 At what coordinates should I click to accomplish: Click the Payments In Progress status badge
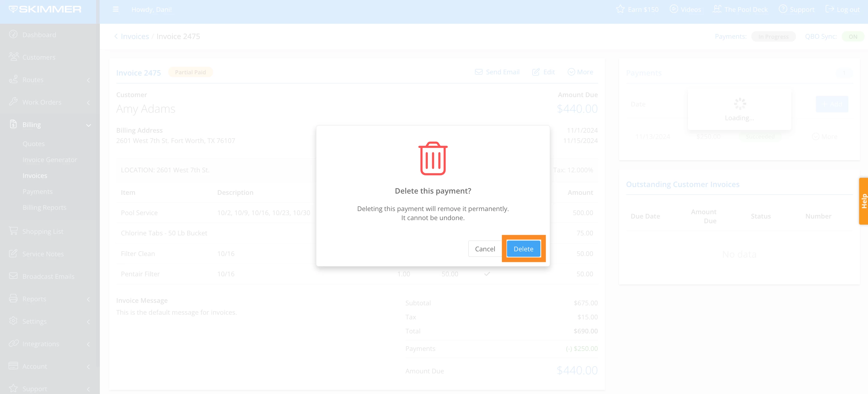[773, 37]
